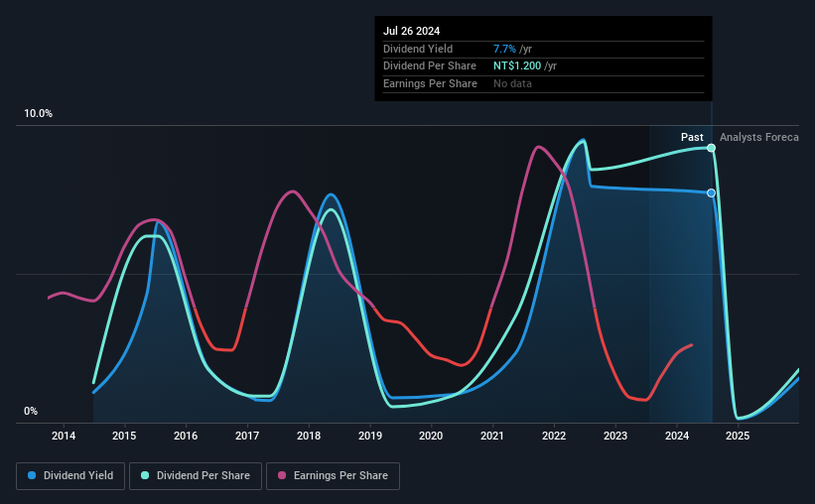Viewport: 815px width, 504px height.
Task: Click the 0% y-axis label
Action: (x=31, y=411)
